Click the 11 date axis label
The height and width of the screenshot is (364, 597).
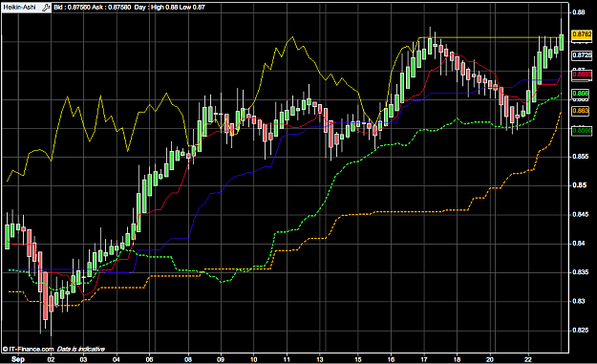tap(287, 359)
